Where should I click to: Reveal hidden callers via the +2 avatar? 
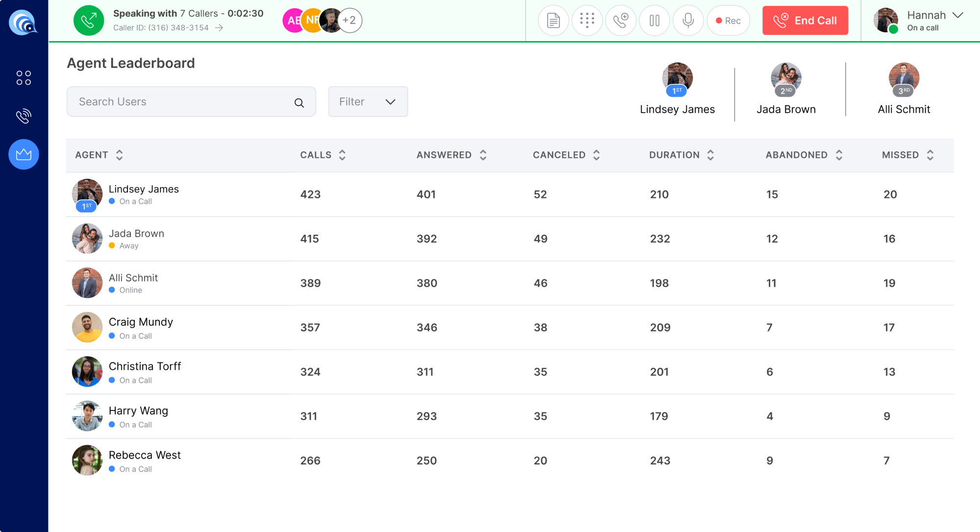pos(350,20)
